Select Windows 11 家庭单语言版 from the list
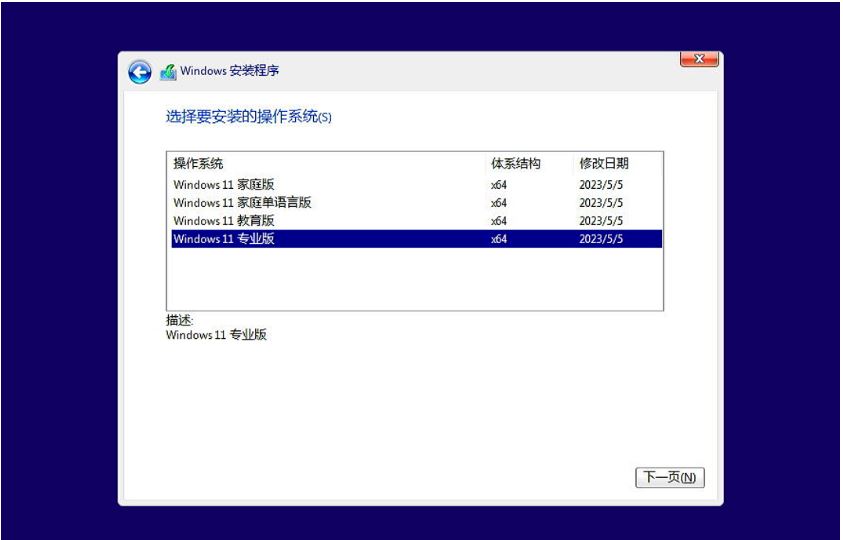 tap(242, 203)
